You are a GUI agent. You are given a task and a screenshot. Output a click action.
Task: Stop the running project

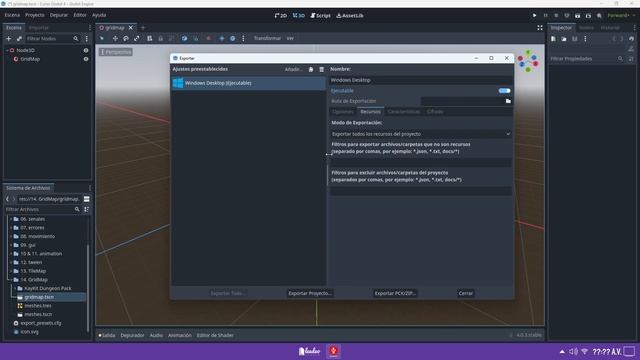click(x=556, y=16)
